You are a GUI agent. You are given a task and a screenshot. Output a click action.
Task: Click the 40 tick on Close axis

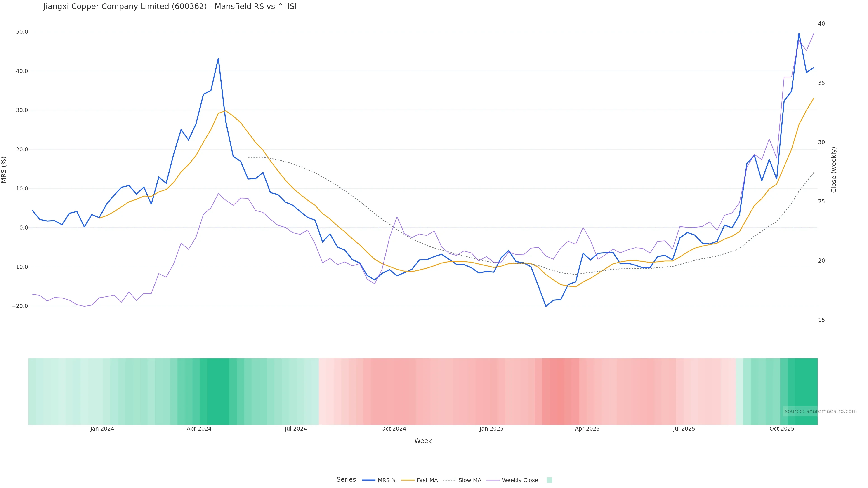[x=821, y=23]
